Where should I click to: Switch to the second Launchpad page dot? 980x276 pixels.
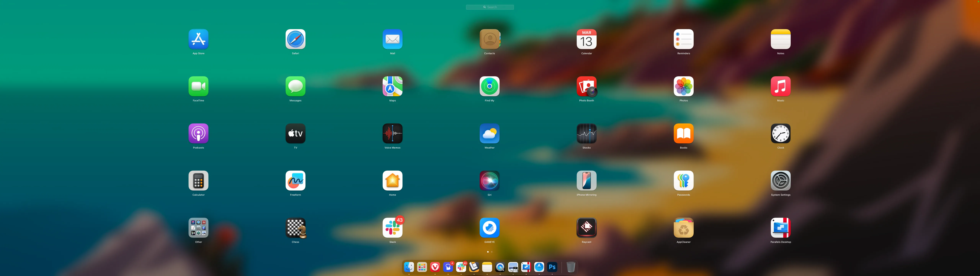[492, 252]
